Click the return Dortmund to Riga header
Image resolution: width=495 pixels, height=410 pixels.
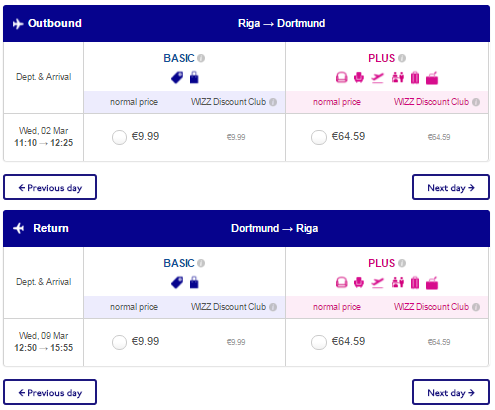tap(275, 228)
